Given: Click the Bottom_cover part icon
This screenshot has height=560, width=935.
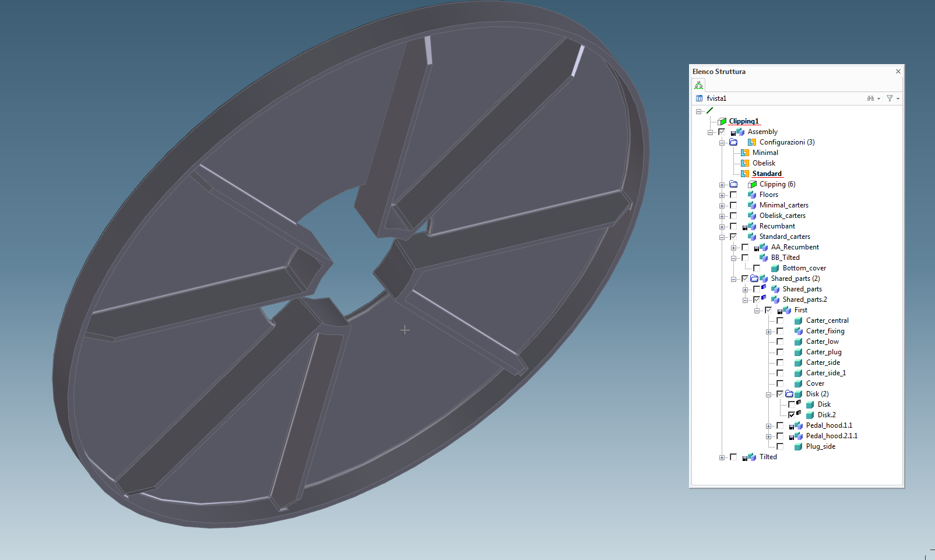Looking at the screenshot, I should pos(775,268).
